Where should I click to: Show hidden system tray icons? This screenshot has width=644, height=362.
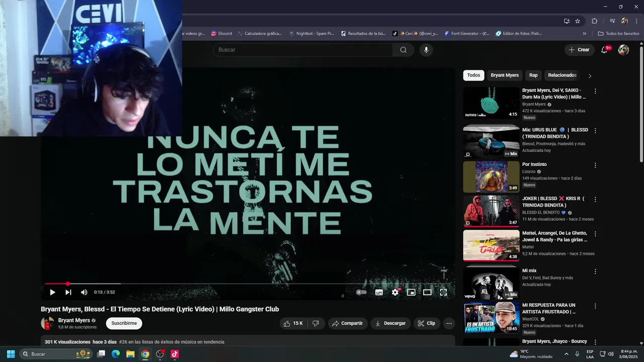pos(566,354)
